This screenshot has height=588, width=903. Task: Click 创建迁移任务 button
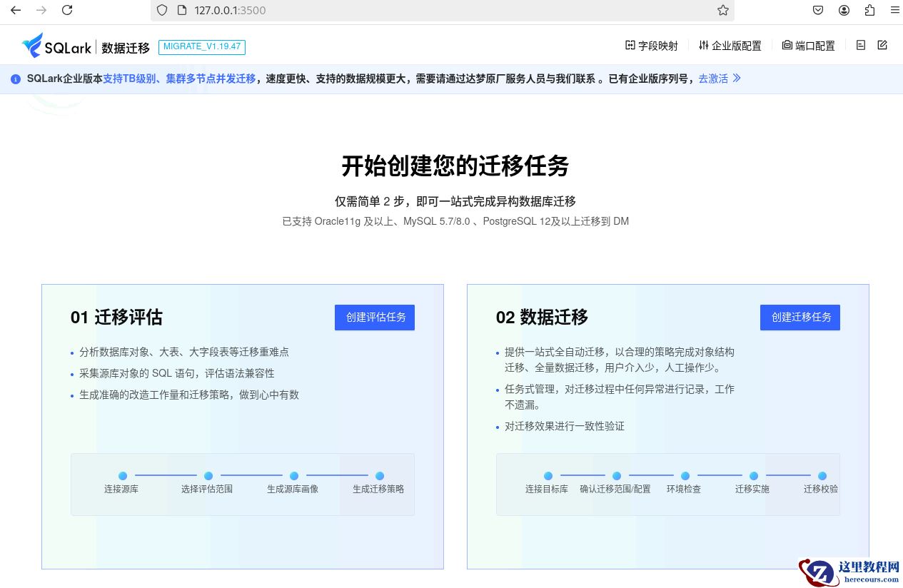click(x=799, y=318)
